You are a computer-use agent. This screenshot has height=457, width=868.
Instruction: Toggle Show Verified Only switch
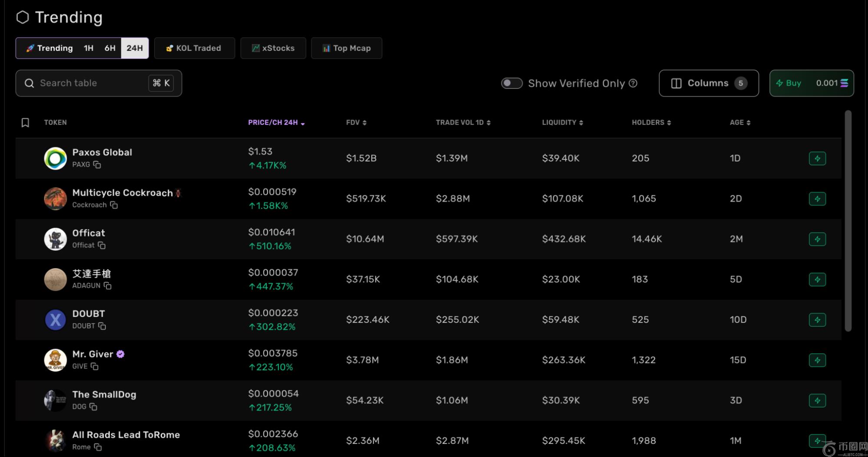(x=512, y=83)
